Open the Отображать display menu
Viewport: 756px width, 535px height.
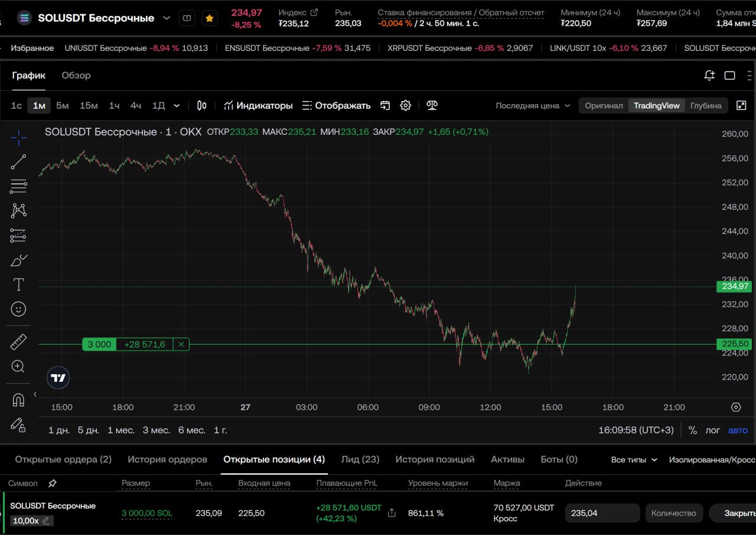click(x=337, y=105)
